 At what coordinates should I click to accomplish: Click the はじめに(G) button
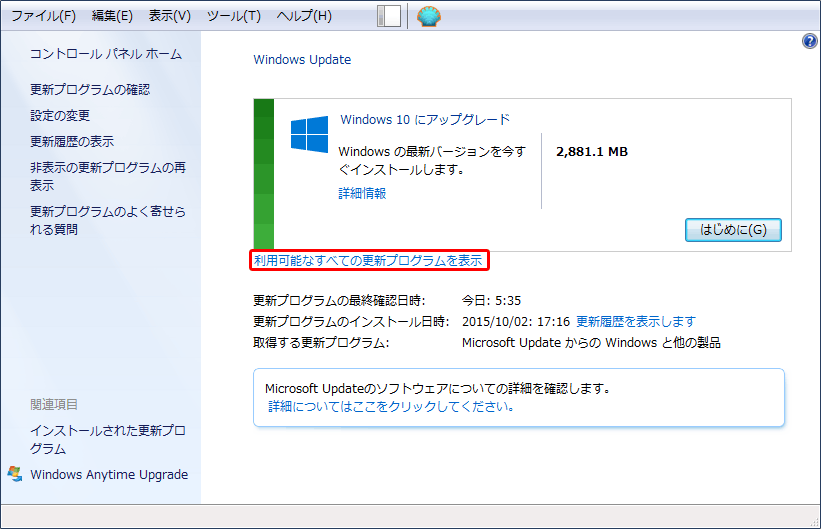pos(733,230)
